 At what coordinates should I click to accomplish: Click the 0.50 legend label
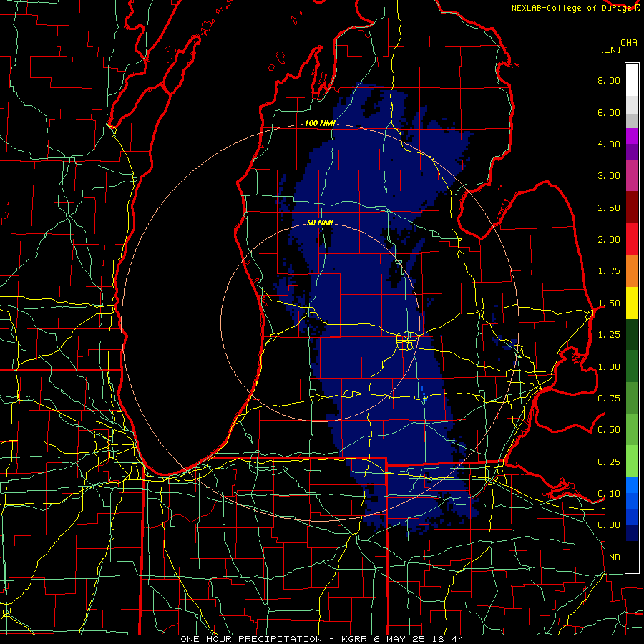coord(609,430)
